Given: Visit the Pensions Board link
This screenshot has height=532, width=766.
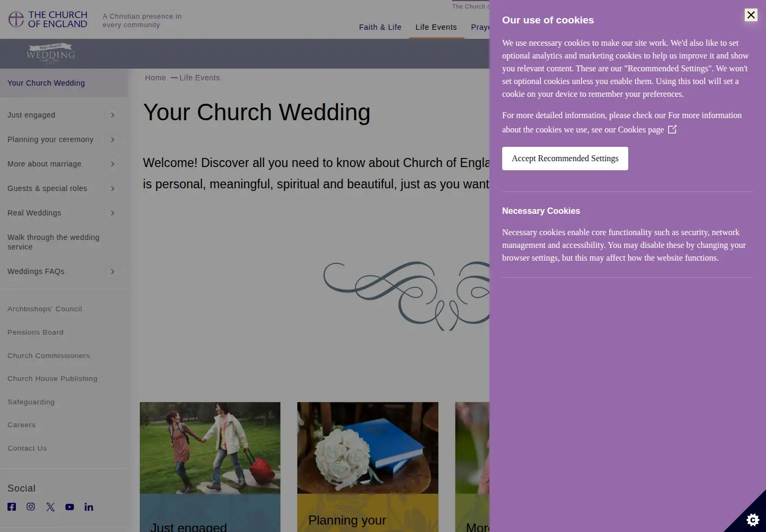Looking at the screenshot, I should (x=36, y=332).
